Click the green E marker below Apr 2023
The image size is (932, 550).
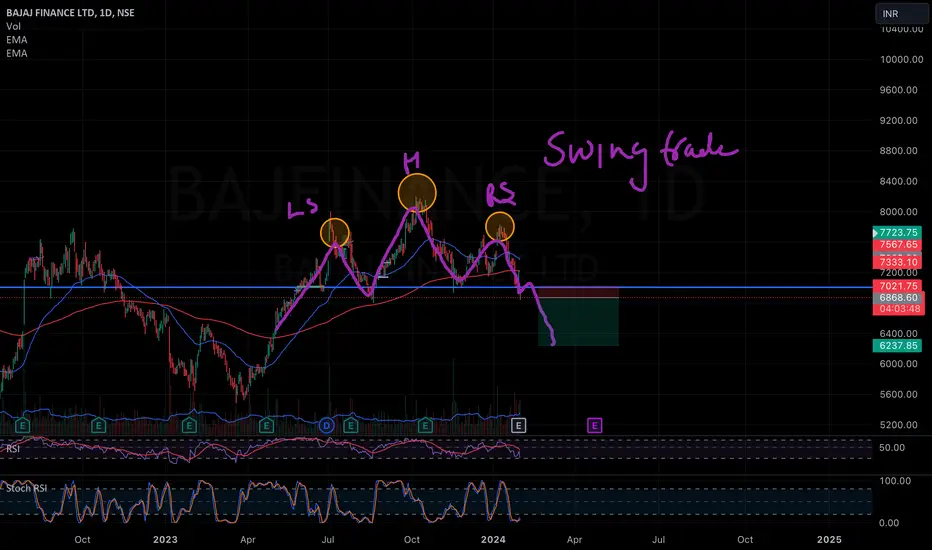click(266, 425)
